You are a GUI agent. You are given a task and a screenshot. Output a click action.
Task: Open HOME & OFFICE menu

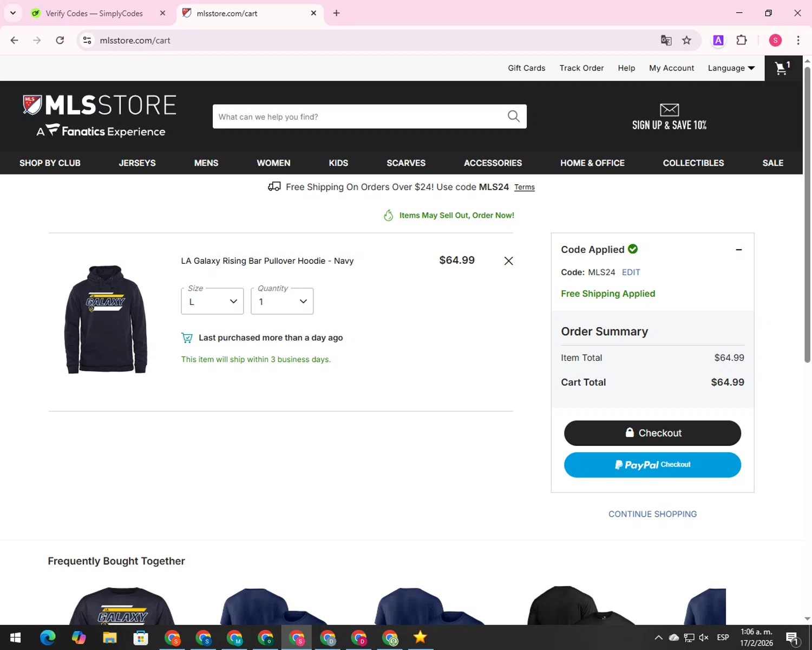(592, 163)
